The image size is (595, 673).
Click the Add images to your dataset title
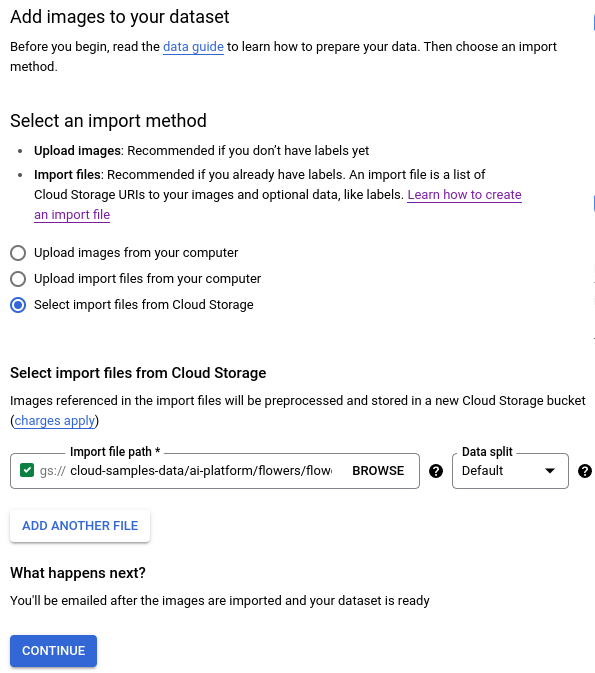pyautogui.click(x=120, y=17)
